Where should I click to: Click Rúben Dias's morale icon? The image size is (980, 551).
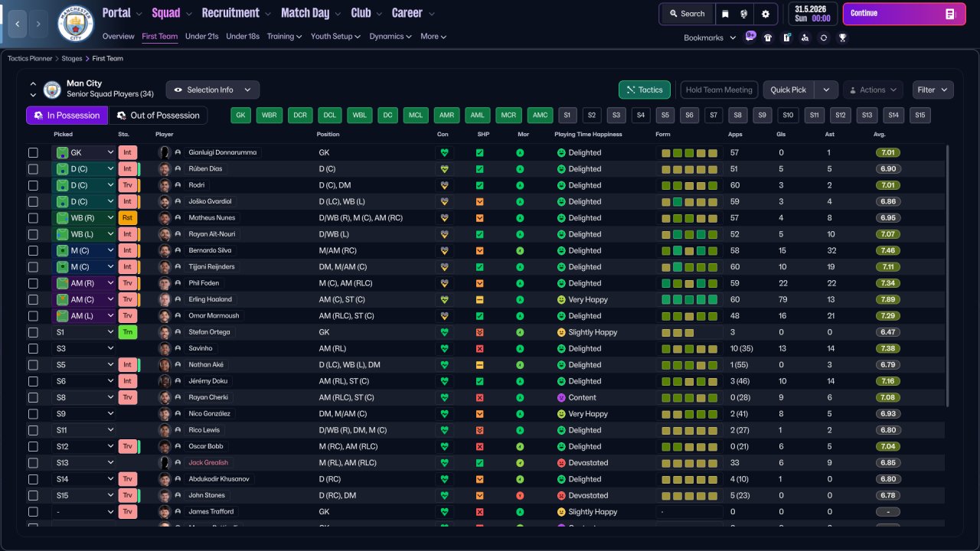[x=520, y=169]
